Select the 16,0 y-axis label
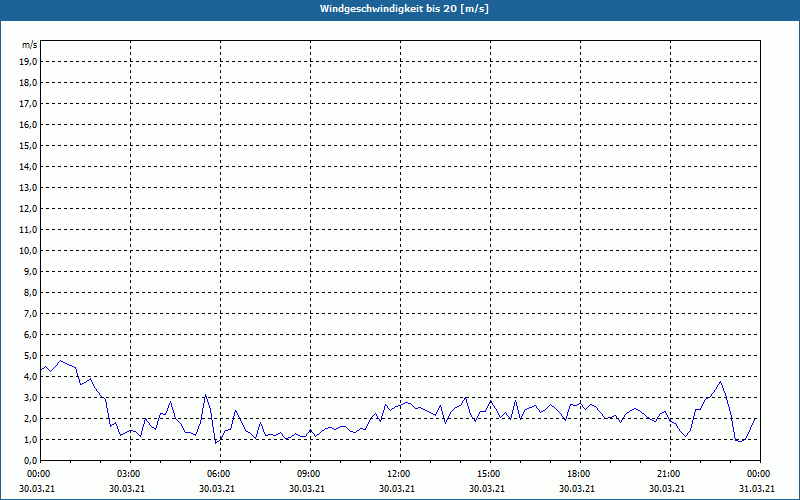 pyautogui.click(x=28, y=124)
